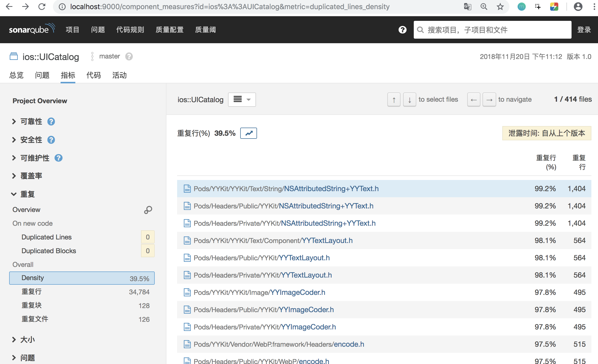Click the 登录 login link
Screen dimensions: 598x364
click(584, 30)
